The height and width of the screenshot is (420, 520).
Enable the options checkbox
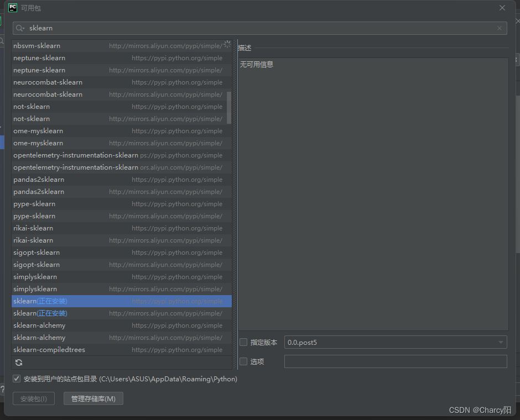coord(243,361)
